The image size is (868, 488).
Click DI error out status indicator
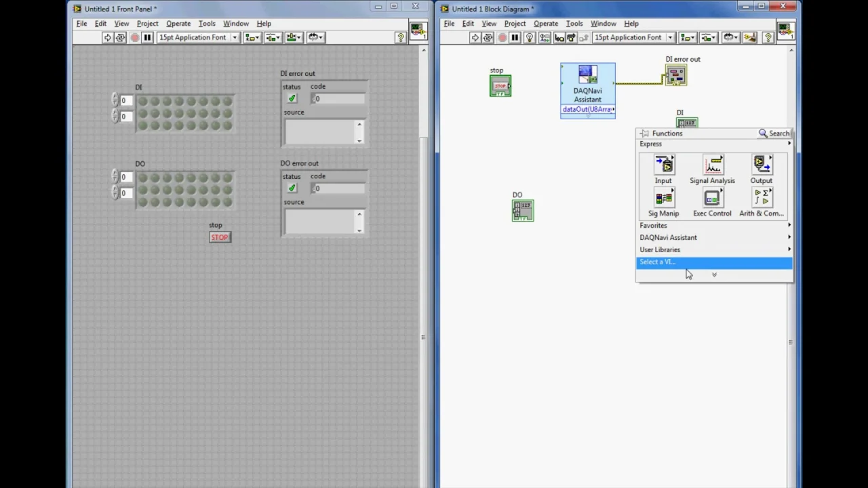292,99
